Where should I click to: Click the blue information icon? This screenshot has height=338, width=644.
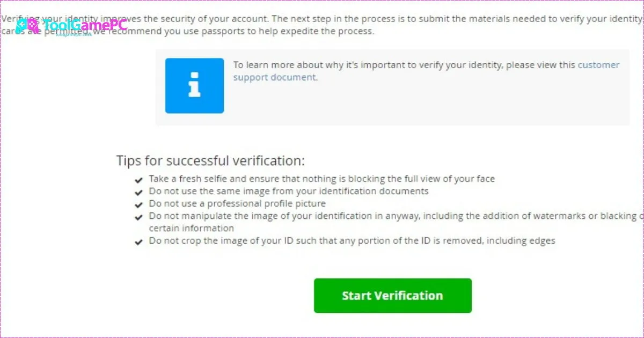point(194,85)
